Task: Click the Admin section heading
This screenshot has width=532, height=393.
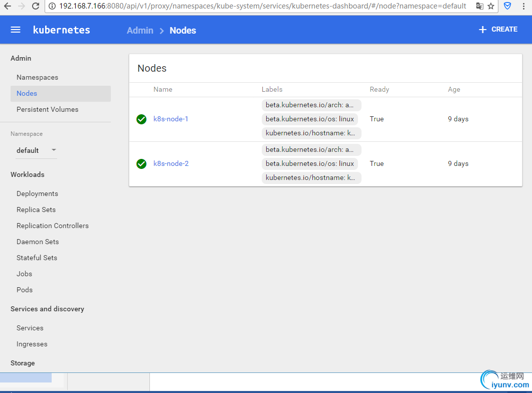Action: [21, 58]
